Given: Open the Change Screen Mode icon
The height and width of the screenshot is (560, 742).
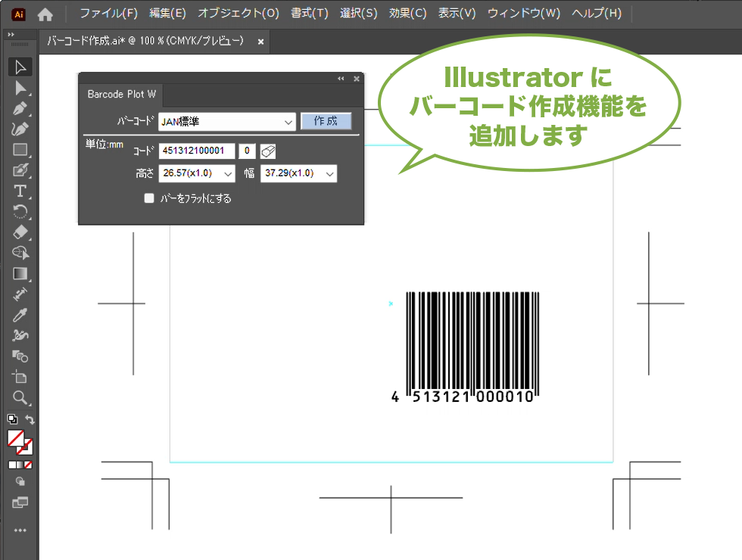Looking at the screenshot, I should point(20,502).
